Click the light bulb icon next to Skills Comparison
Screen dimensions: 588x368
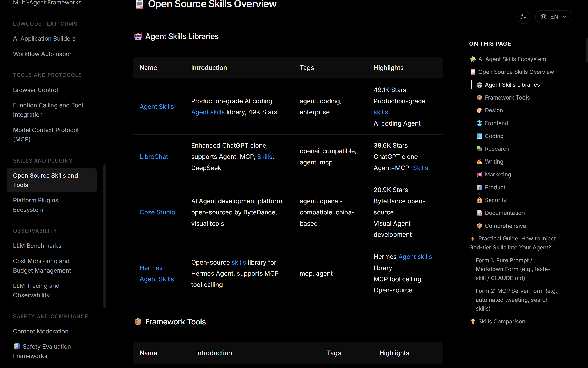(473, 322)
